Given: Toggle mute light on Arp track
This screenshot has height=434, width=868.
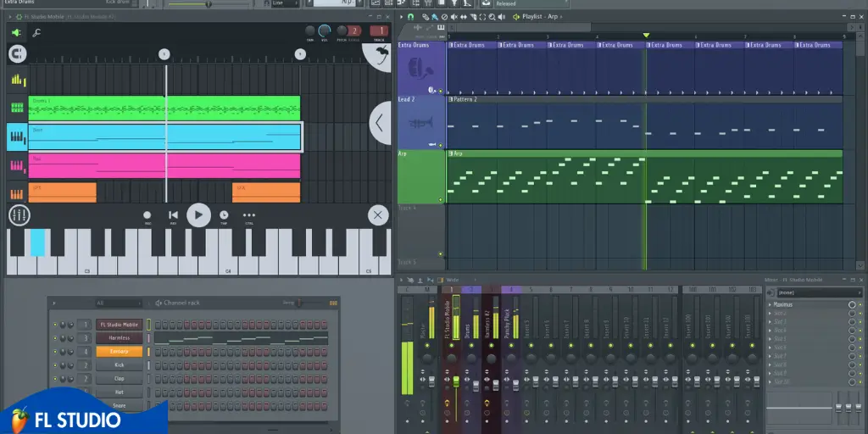Looking at the screenshot, I should click(441, 199).
